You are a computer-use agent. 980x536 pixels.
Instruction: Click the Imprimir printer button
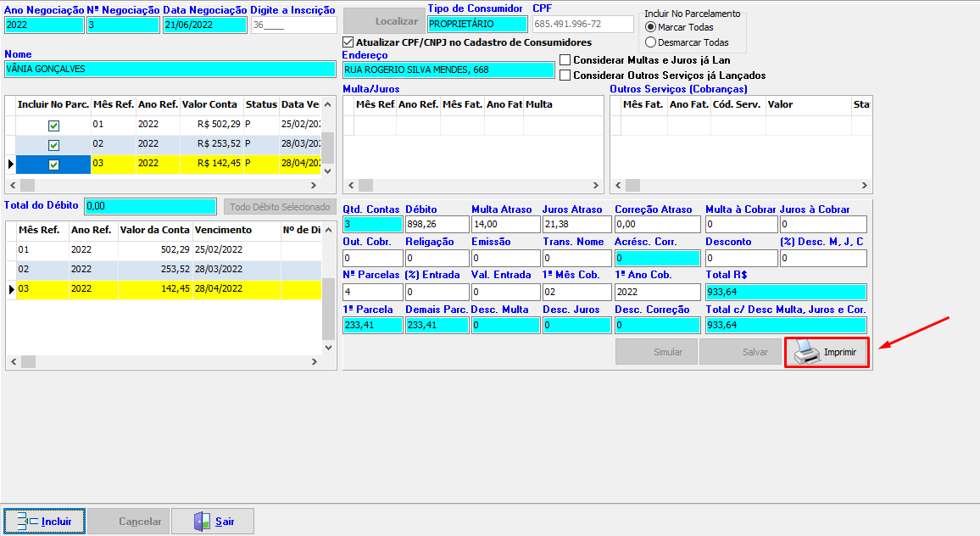(x=827, y=352)
